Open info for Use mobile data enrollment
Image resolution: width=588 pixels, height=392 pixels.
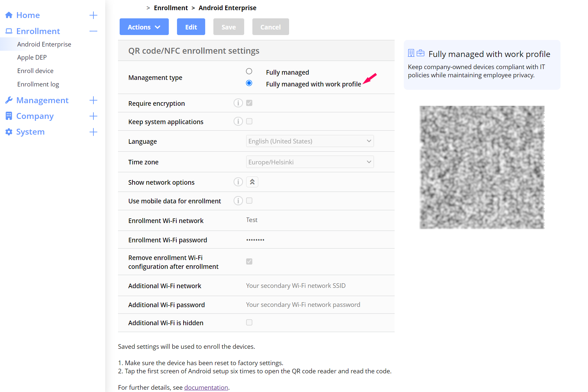tap(238, 200)
